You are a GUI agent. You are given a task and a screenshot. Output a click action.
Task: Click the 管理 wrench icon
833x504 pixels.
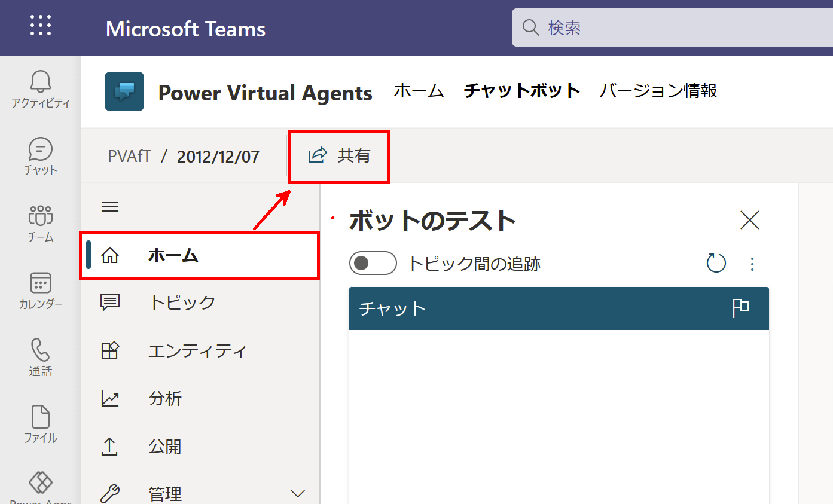(110, 494)
